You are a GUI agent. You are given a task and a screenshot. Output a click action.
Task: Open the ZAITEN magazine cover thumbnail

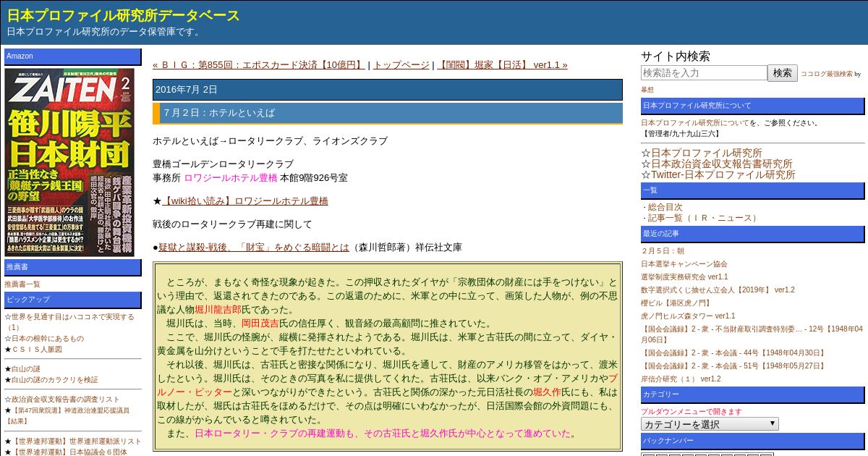click(x=69, y=162)
